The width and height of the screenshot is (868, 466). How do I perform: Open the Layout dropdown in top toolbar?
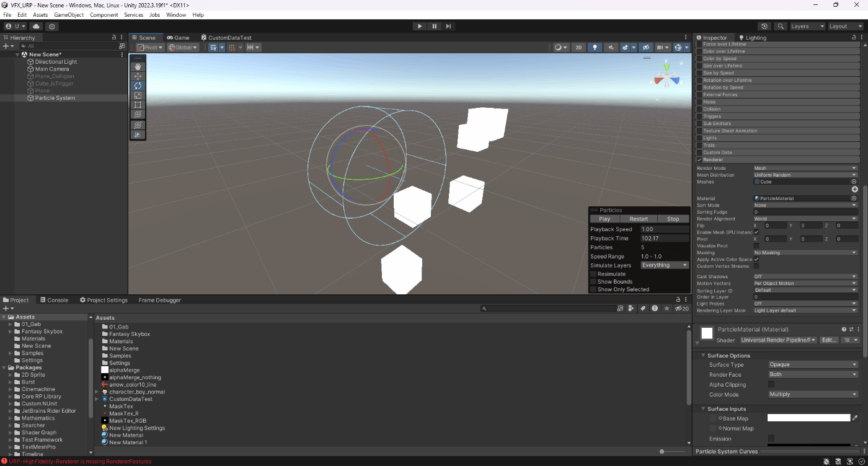[x=845, y=27]
